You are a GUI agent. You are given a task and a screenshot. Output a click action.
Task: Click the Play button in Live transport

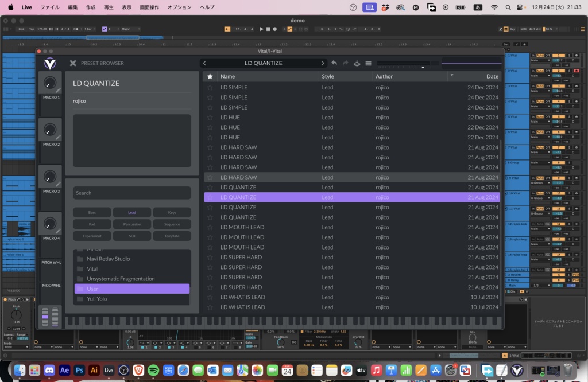(261, 29)
